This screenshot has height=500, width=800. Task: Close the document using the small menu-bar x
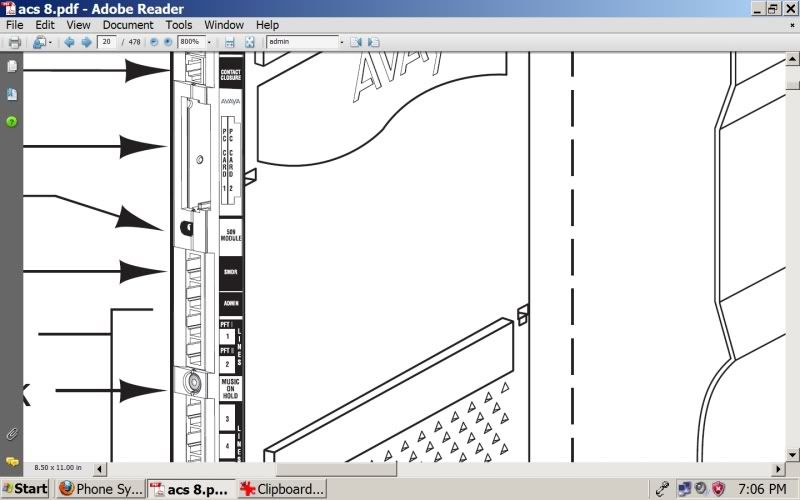pyautogui.click(x=792, y=25)
